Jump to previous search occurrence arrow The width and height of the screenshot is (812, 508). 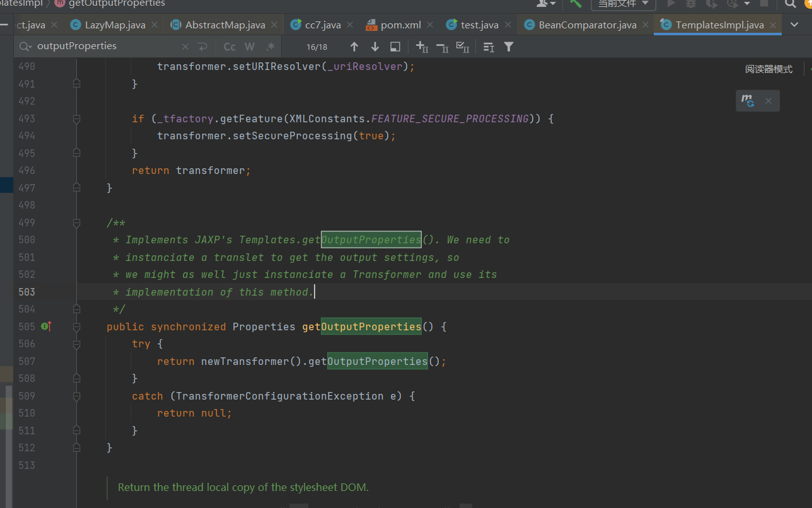[354, 47]
